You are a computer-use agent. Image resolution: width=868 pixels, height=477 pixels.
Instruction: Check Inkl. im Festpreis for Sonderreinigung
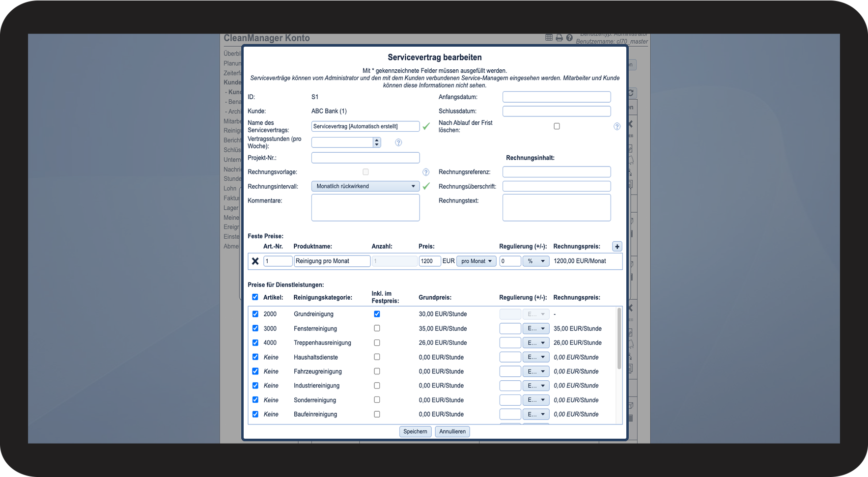377,400
